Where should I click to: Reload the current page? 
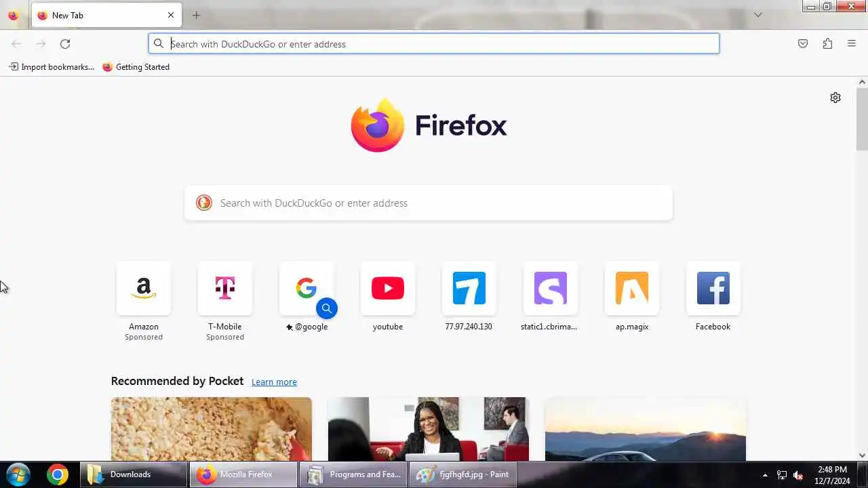coord(65,44)
